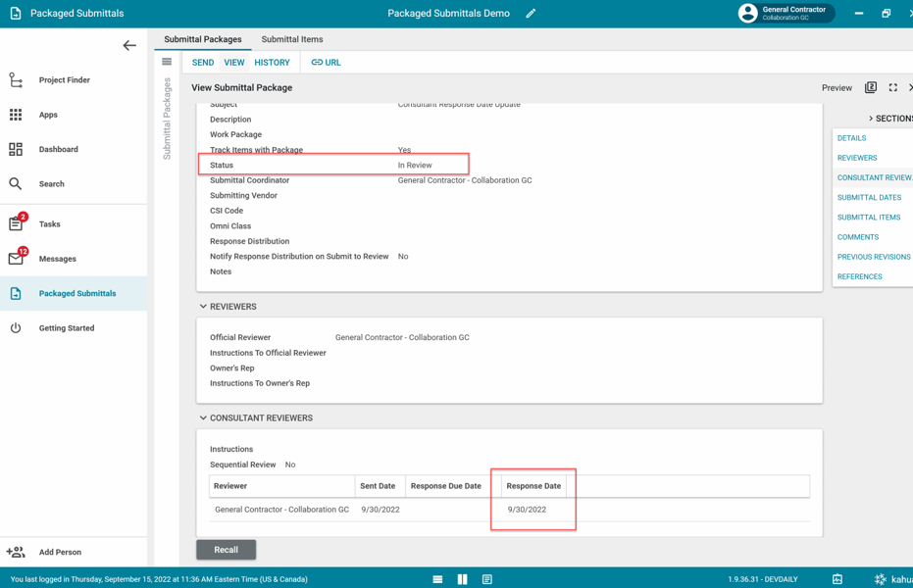Screen dimensions: 913x588
Task: Select the Submittal Packages tab
Action: [x=203, y=39]
